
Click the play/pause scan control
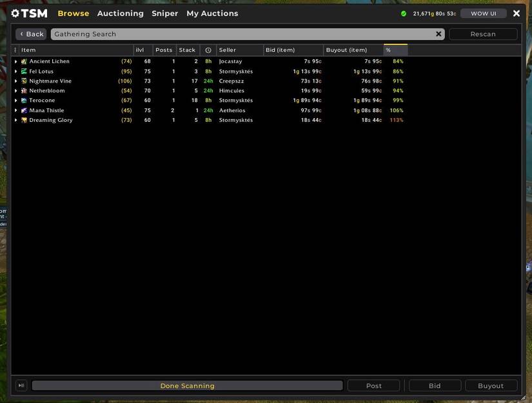point(19,384)
